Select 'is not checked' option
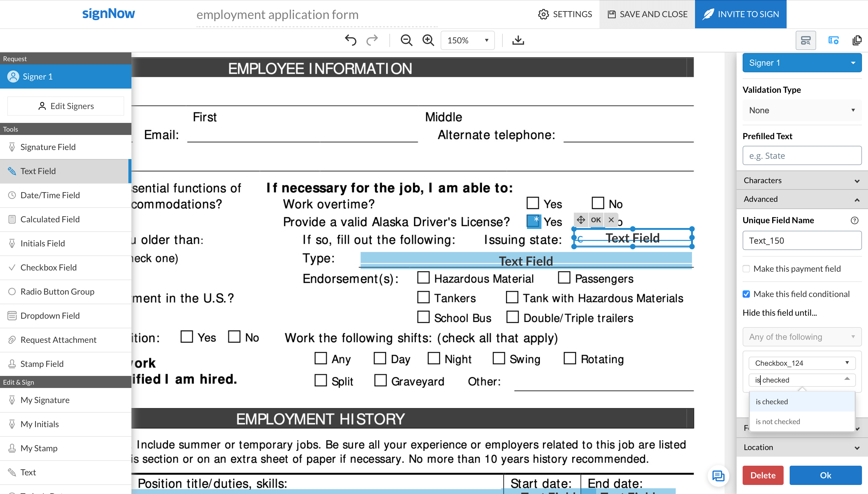 click(x=778, y=421)
